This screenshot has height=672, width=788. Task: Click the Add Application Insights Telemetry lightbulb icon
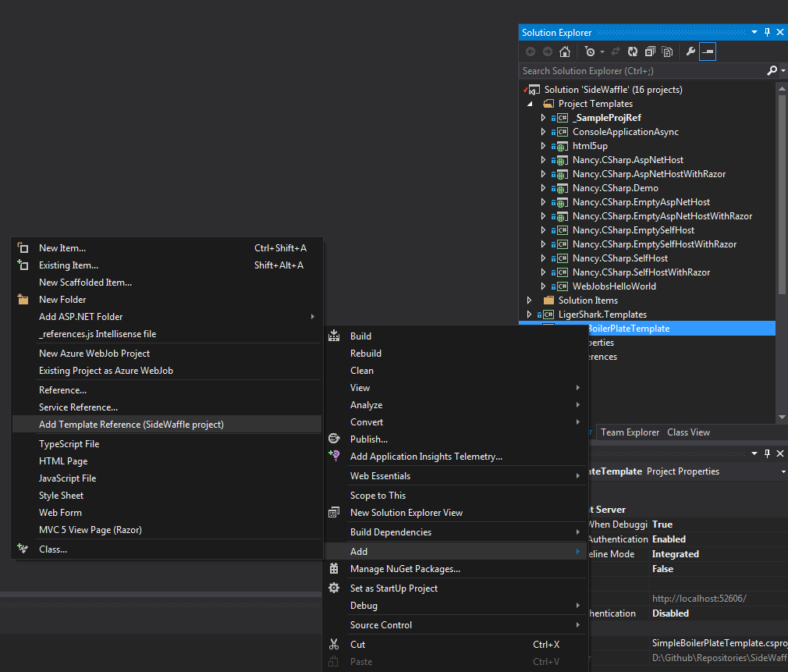(334, 457)
